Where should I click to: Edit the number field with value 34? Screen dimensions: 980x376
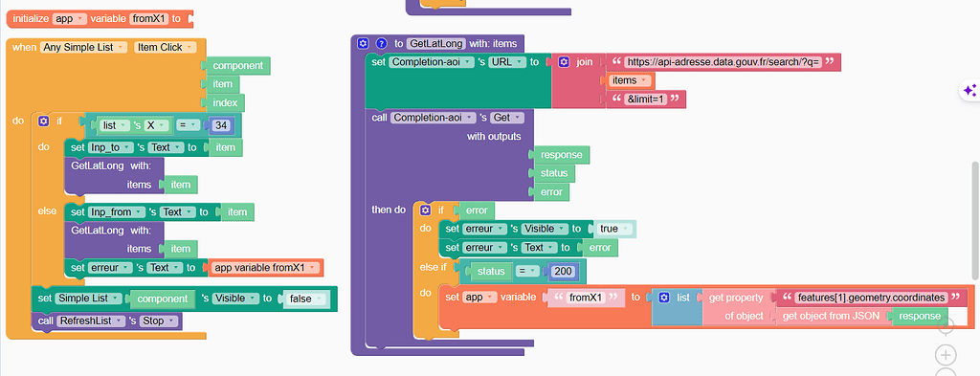pos(221,125)
